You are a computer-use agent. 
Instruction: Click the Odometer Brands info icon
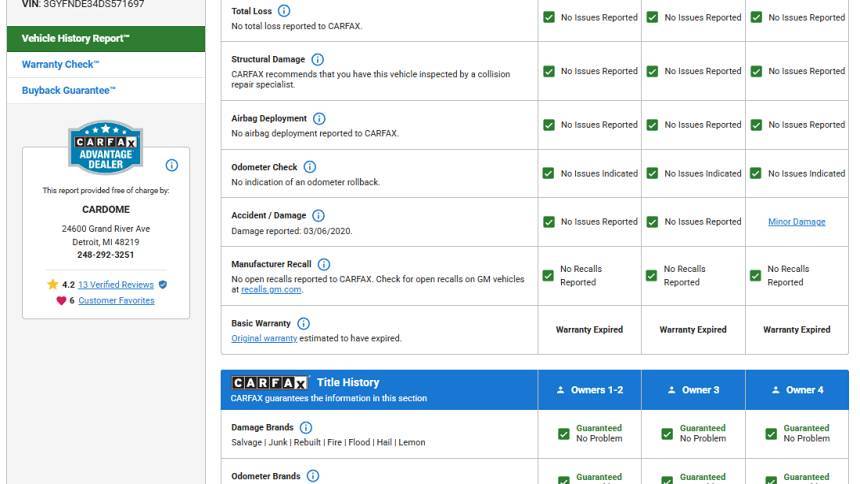click(x=313, y=476)
